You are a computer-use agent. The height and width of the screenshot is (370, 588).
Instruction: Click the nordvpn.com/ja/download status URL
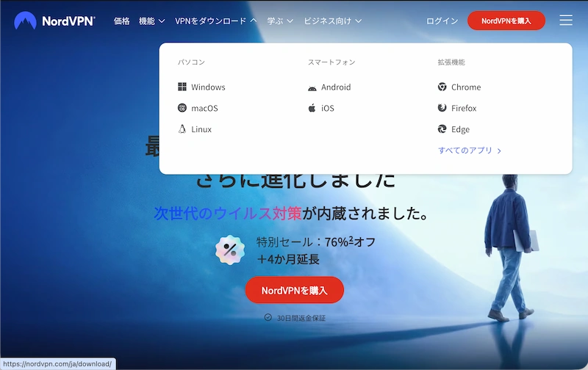57,363
